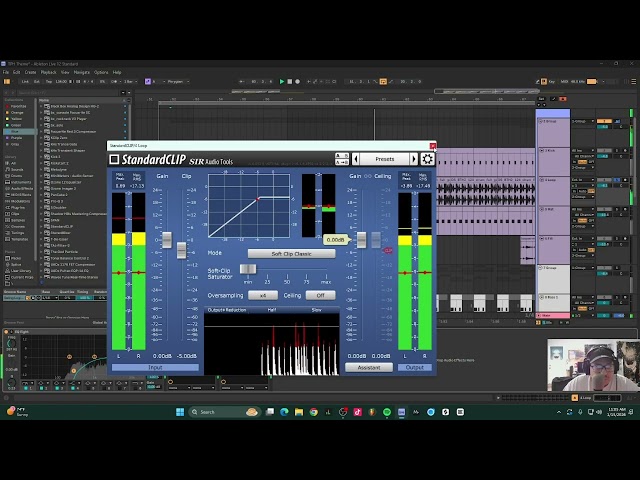Image resolution: width=640 pixels, height=480 pixels.
Task: Open the File menu
Action: (6, 72)
